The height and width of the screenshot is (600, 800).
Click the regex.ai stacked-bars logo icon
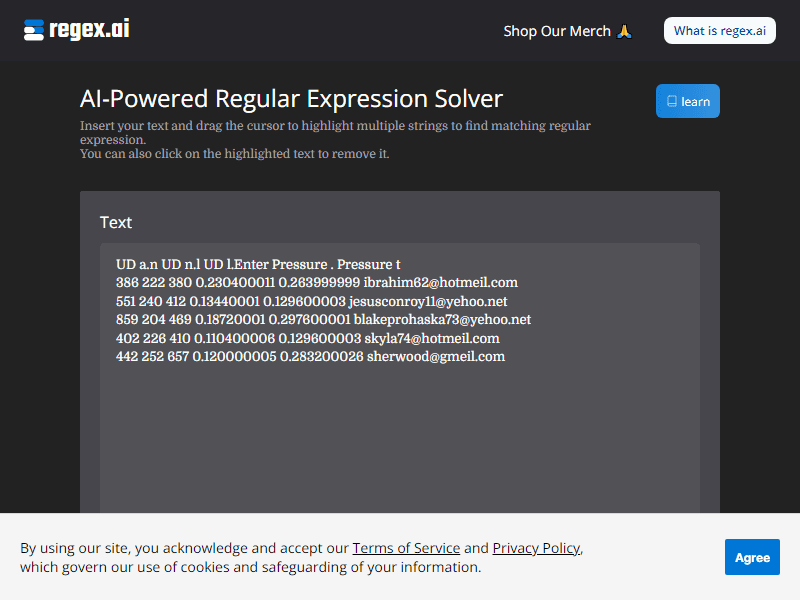pos(34,30)
